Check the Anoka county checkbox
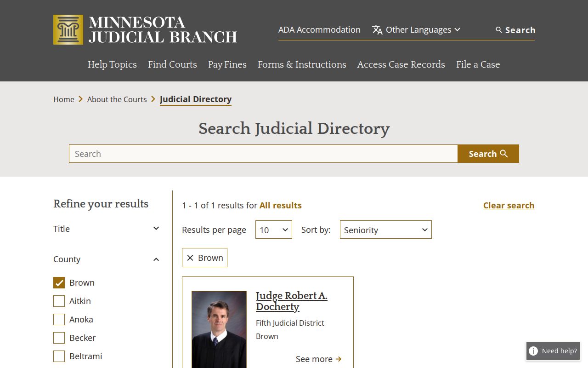Image resolution: width=588 pixels, height=368 pixels. (x=59, y=320)
